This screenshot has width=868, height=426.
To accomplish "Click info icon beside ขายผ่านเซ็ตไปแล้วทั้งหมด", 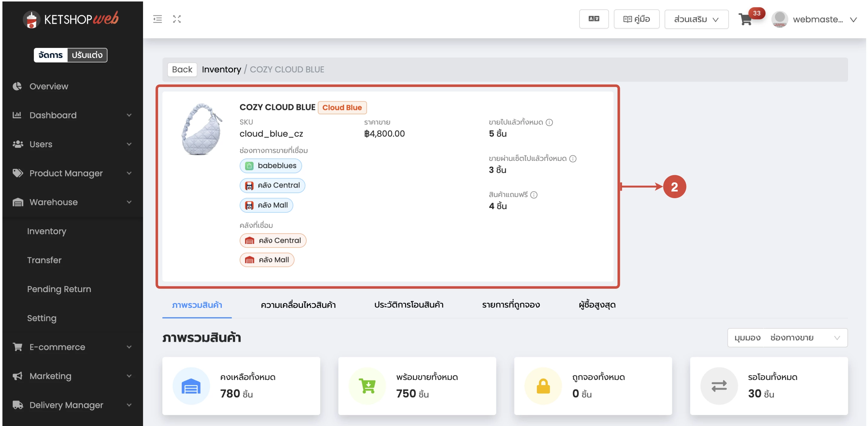I will tap(573, 159).
